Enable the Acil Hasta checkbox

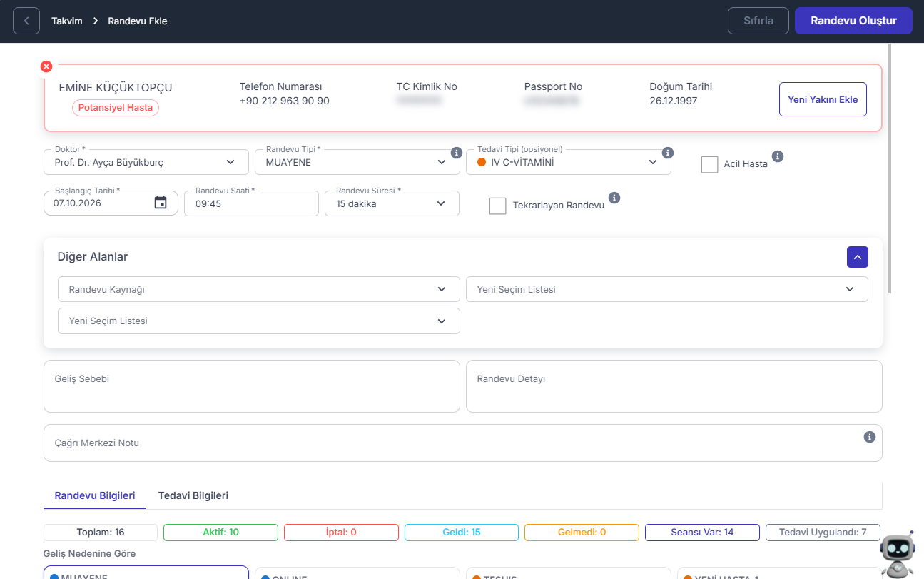(x=709, y=164)
